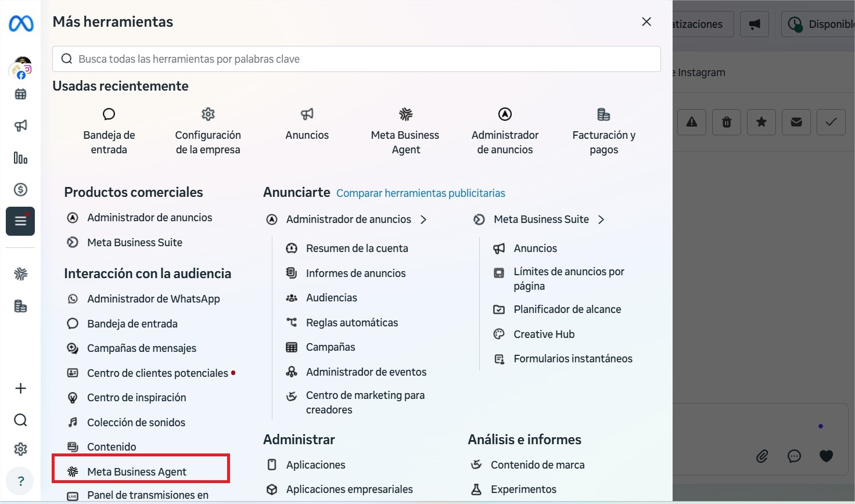Image resolution: width=855 pixels, height=504 pixels.
Task: Click the attachment paperclip icon in inbox
Action: 762,456
